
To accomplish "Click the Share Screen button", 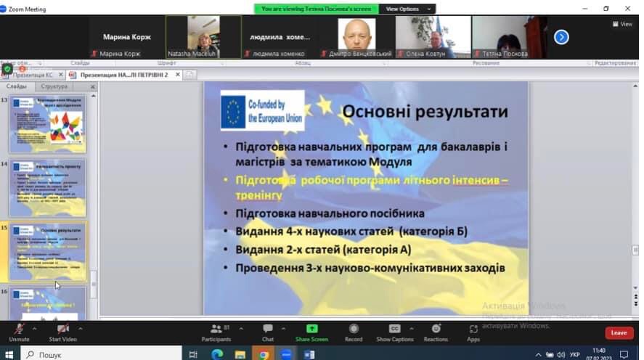I will coord(311,332).
